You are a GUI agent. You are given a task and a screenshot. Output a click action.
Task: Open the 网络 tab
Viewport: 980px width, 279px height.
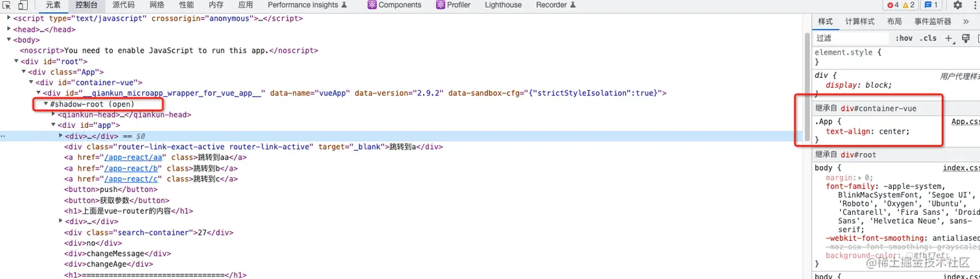[x=157, y=5]
